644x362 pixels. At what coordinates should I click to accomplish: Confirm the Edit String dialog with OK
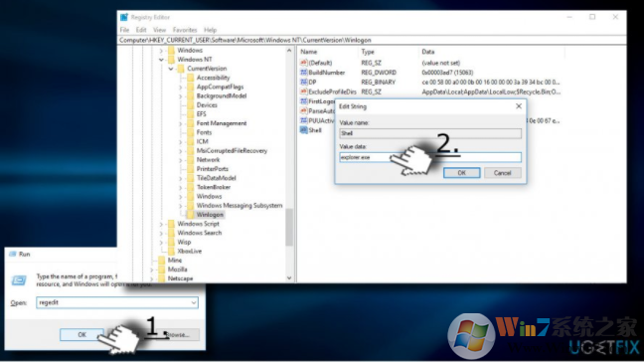pos(462,173)
